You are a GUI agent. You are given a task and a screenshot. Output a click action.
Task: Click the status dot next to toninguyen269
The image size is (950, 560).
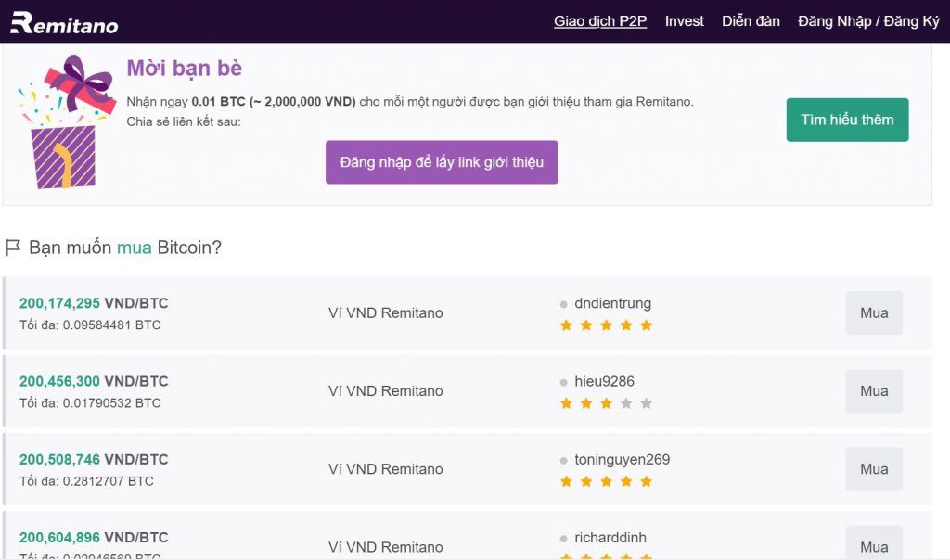pyautogui.click(x=563, y=461)
